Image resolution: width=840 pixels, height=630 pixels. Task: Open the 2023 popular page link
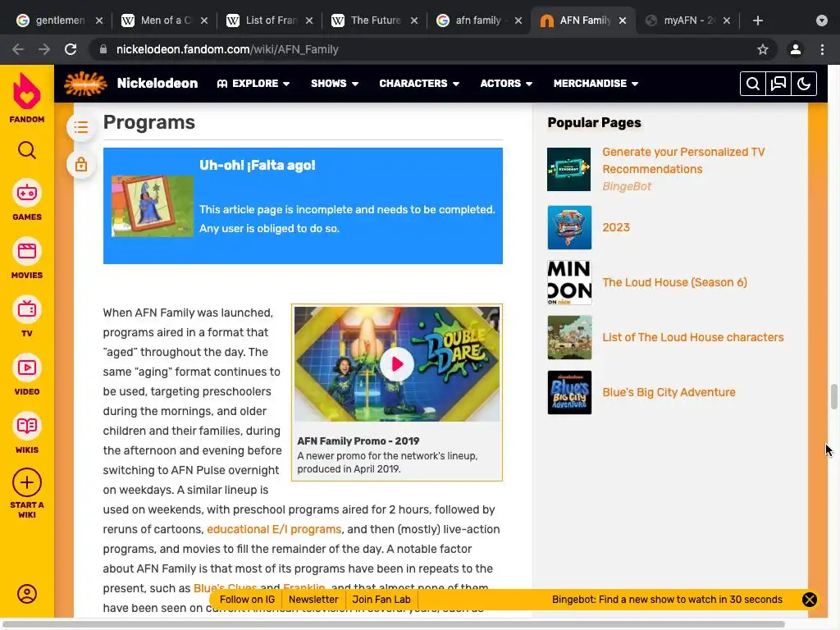point(615,227)
